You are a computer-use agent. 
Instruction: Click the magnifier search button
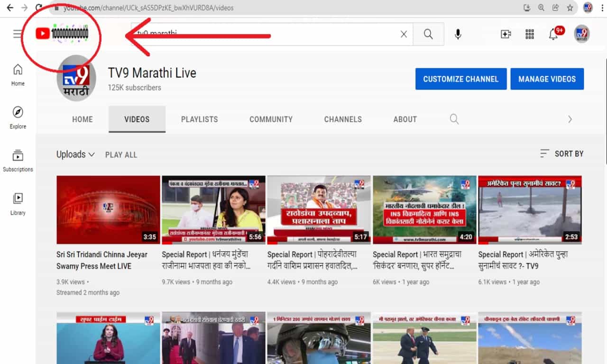click(428, 34)
